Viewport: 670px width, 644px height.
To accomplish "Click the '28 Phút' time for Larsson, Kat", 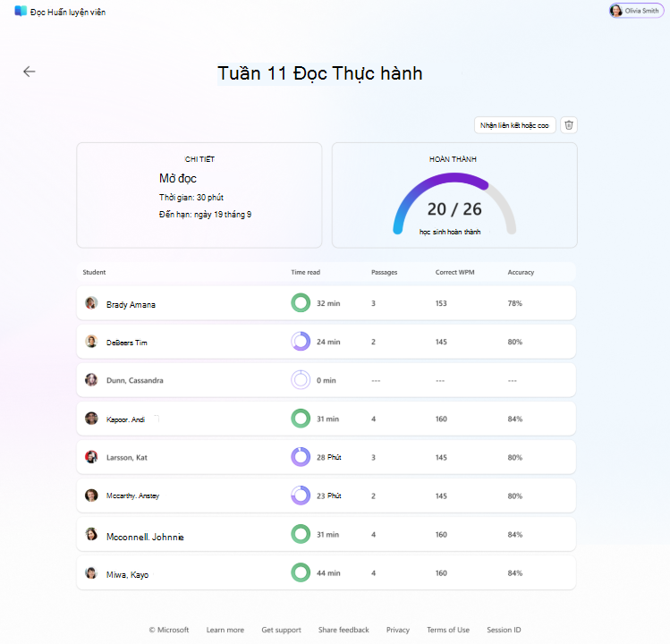I will 329,457.
